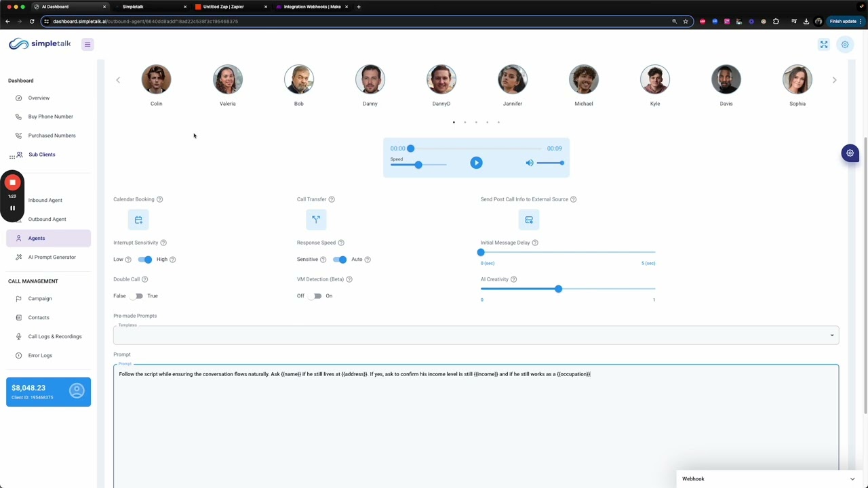Viewport: 868px width, 488px height.
Task: Open the header settings gear icon
Action: point(845,45)
